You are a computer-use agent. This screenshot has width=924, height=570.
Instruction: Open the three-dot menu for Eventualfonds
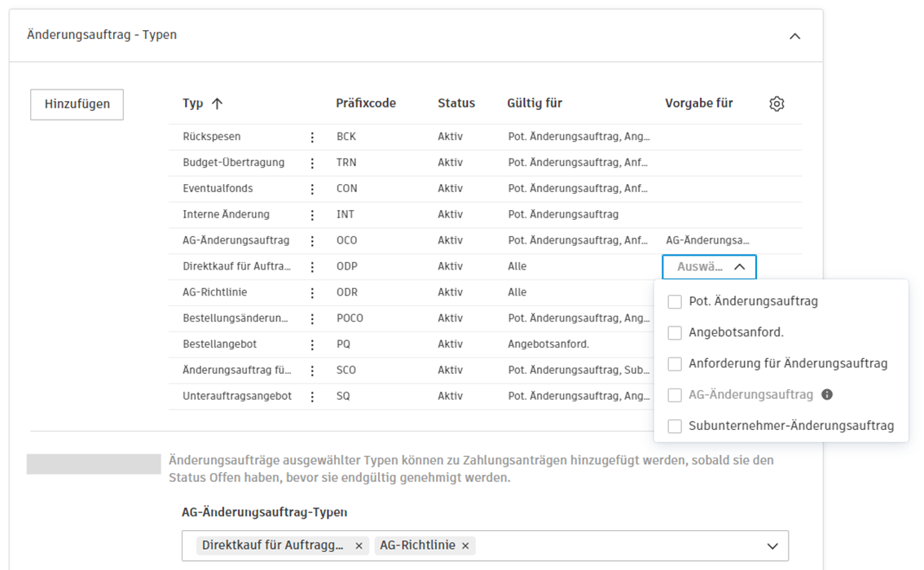(313, 188)
